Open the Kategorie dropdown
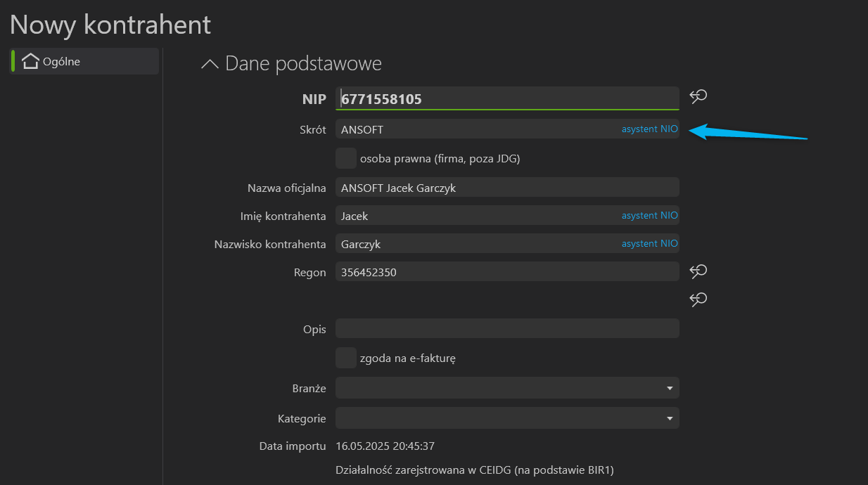Viewport: 868px width, 485px height. pos(507,418)
